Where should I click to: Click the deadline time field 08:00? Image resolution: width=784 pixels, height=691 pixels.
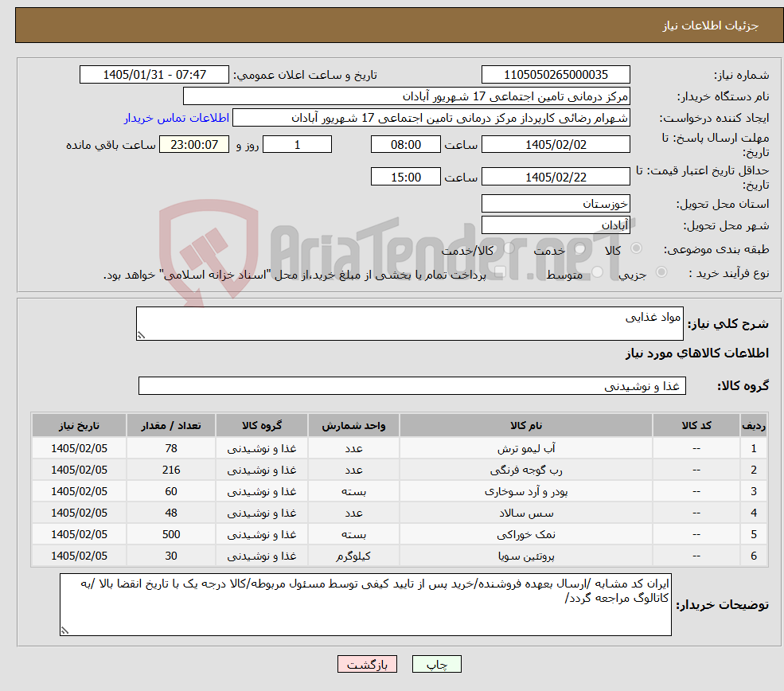click(405, 145)
